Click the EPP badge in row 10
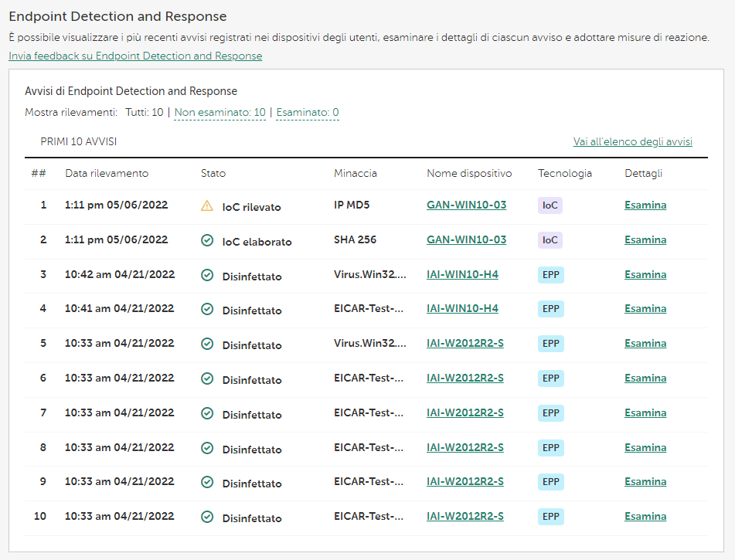The width and height of the screenshot is (735, 560). 550,516
